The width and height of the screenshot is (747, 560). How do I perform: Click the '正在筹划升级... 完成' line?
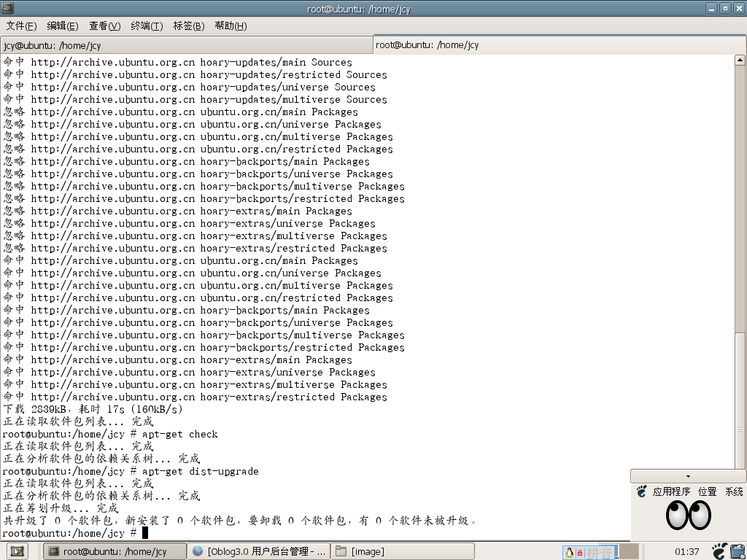[61, 508]
